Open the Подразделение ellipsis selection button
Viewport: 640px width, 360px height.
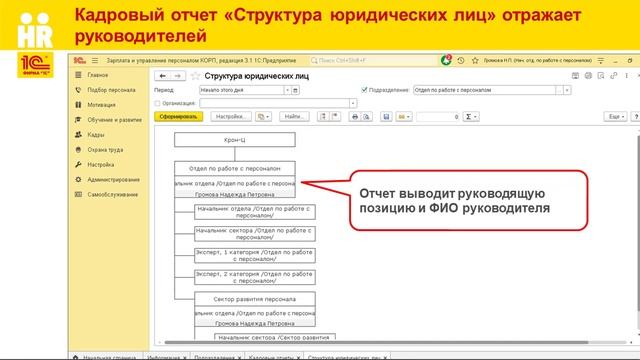[x=560, y=90]
